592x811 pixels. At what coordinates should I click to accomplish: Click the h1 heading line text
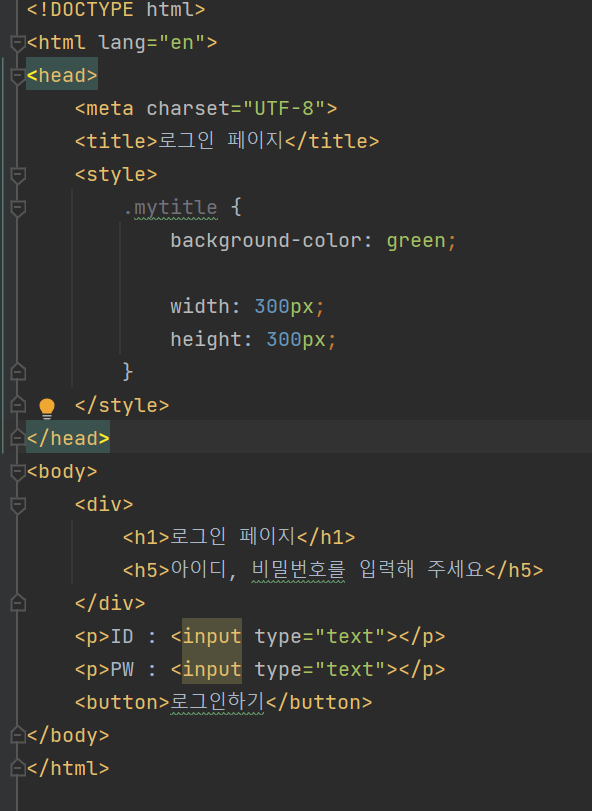[239, 537]
